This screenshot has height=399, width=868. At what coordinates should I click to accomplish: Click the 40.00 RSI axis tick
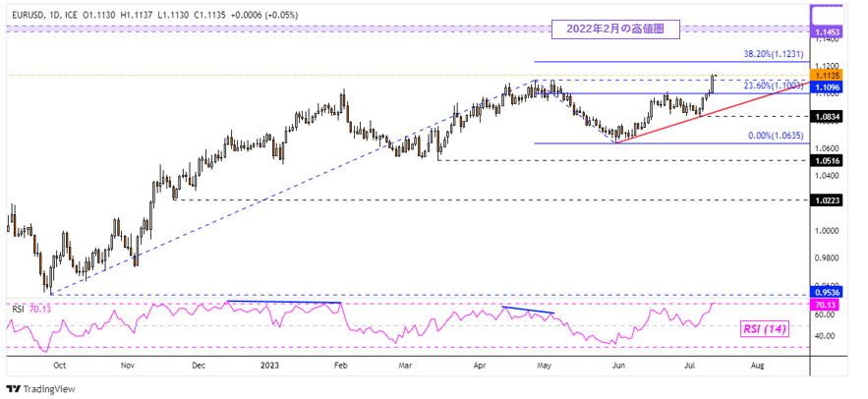tap(824, 336)
